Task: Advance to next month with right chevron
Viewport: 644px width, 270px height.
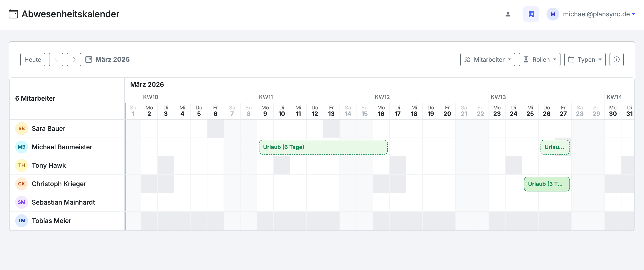Action: [x=74, y=60]
